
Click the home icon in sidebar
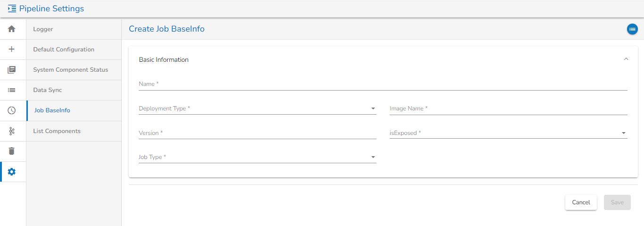12,29
